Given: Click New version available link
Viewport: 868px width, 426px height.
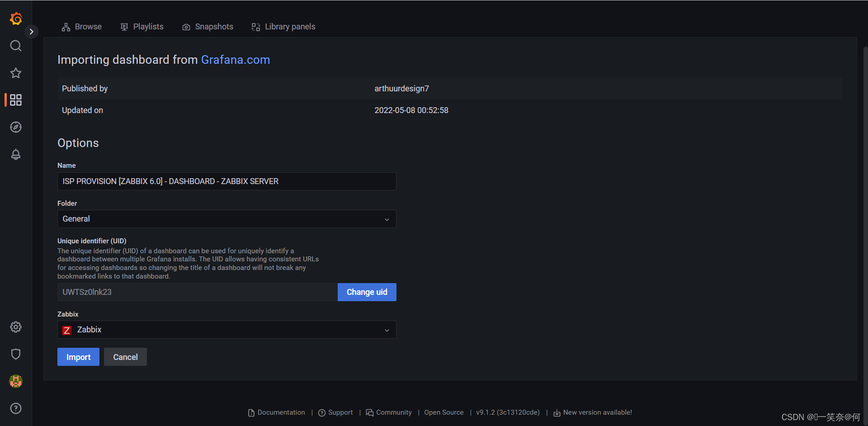Looking at the screenshot, I should pos(593,412).
